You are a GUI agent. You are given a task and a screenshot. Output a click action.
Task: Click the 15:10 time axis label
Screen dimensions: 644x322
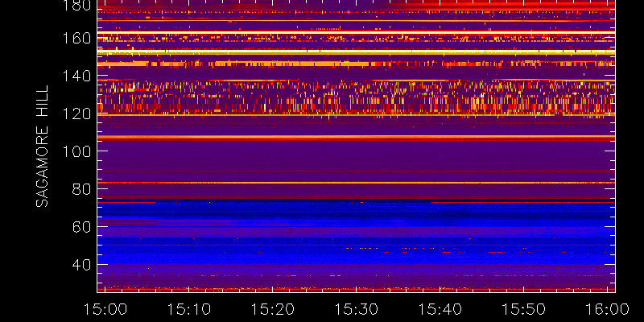point(189,309)
